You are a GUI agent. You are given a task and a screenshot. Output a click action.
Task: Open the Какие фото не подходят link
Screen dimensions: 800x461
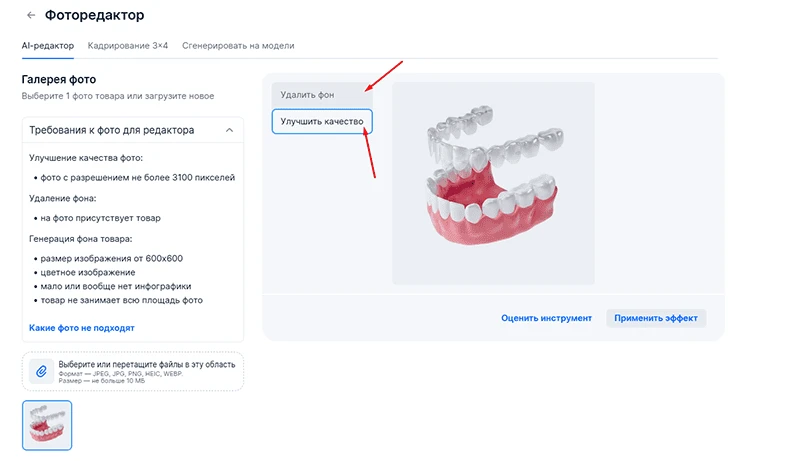pos(82,328)
